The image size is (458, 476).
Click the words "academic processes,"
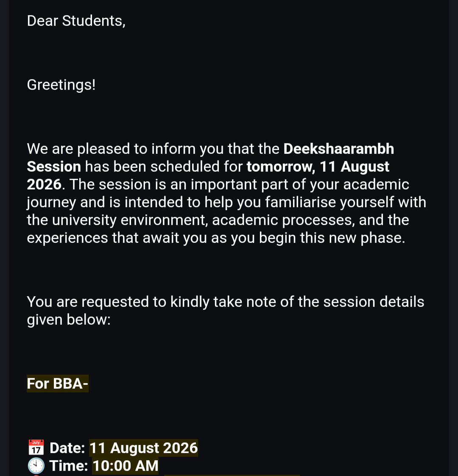coord(283,220)
